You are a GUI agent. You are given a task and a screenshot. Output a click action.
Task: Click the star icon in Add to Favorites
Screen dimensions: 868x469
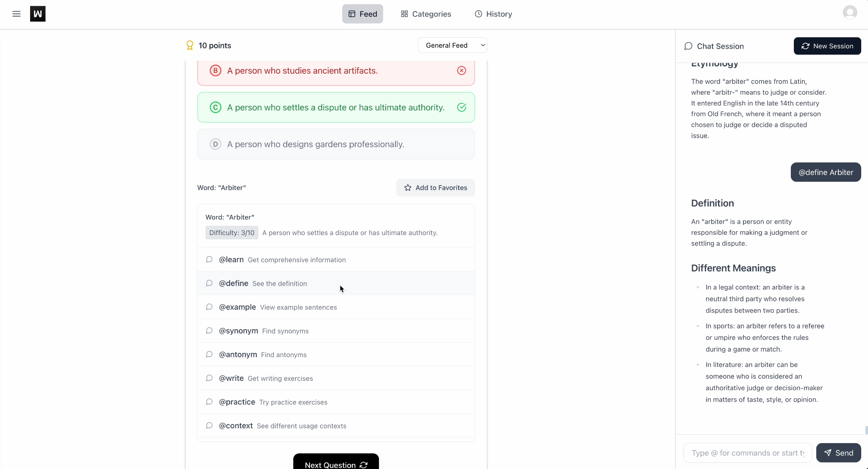(408, 188)
